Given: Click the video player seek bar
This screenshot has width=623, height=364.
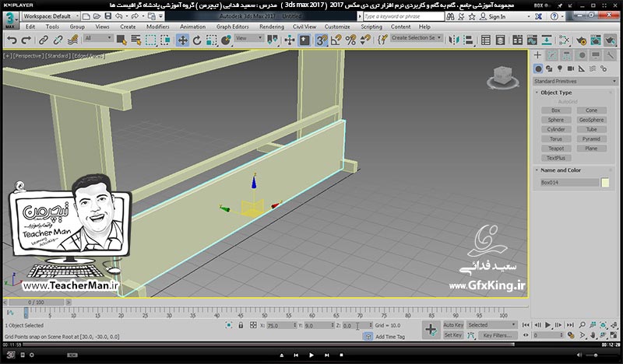Looking at the screenshot, I should 311,345.
